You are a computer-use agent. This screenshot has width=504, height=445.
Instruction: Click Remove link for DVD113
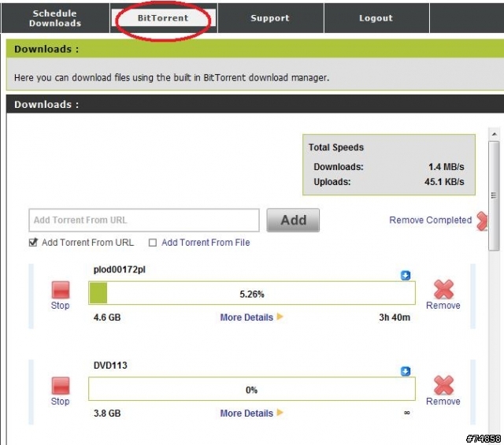coord(443,401)
